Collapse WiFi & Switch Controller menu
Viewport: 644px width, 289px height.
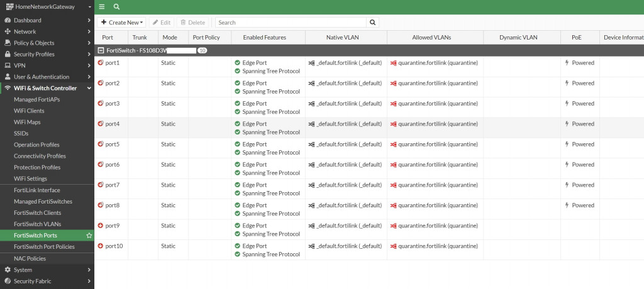coord(89,88)
